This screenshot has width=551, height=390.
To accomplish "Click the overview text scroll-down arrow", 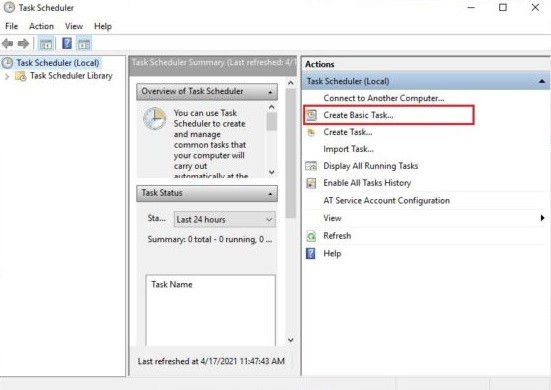I will 271,172.
